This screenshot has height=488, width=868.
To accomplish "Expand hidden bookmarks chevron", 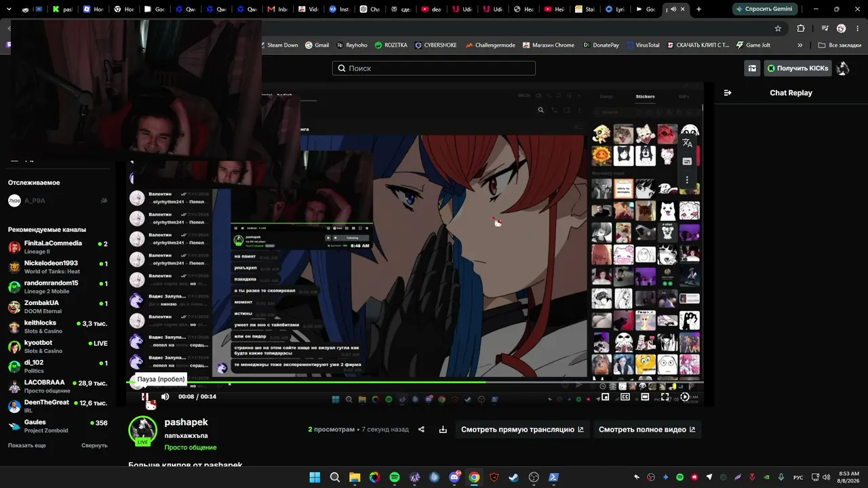I will (800, 45).
